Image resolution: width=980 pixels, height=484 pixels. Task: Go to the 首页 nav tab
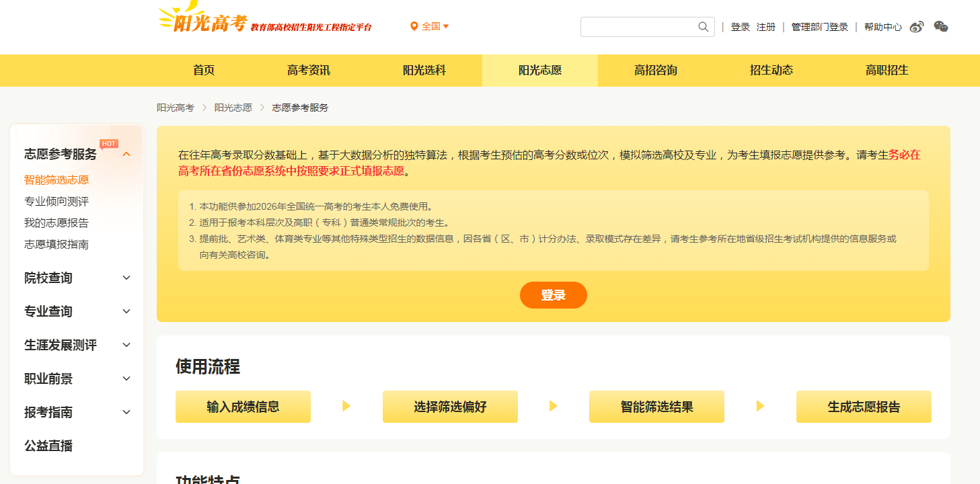[204, 71]
